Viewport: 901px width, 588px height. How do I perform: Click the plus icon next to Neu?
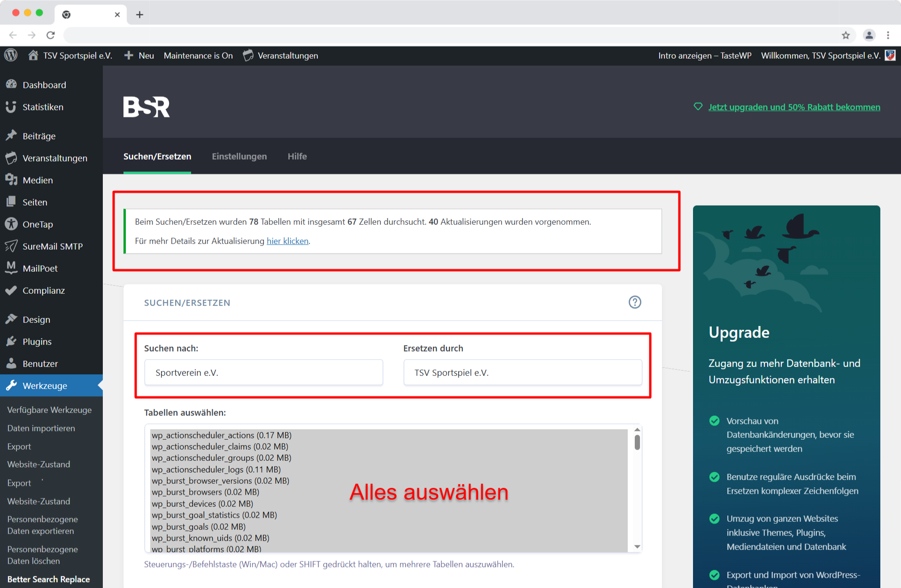129,55
